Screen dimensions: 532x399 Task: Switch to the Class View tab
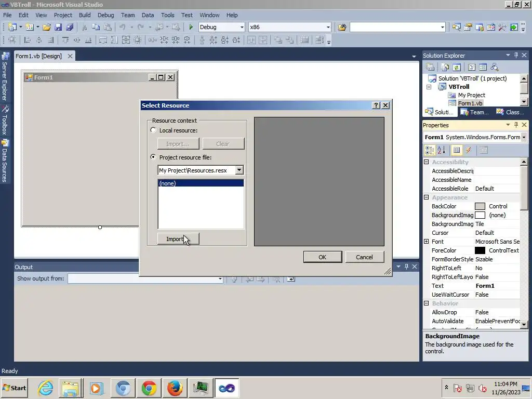[510, 112]
